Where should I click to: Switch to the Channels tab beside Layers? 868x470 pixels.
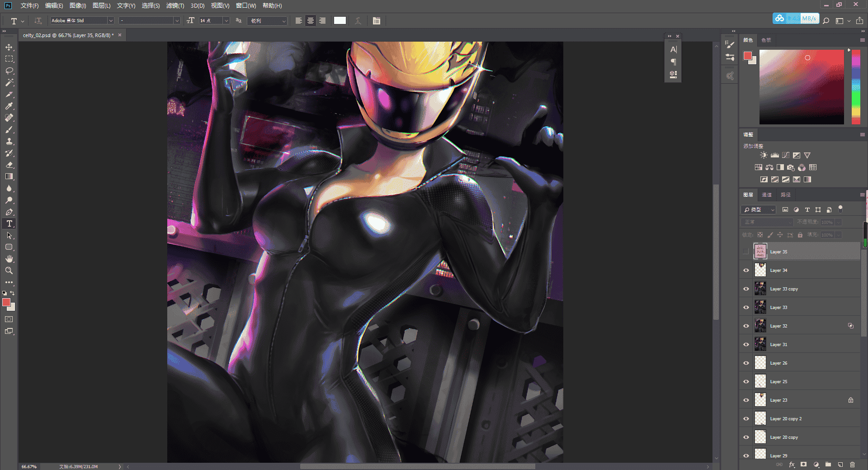(x=767, y=195)
